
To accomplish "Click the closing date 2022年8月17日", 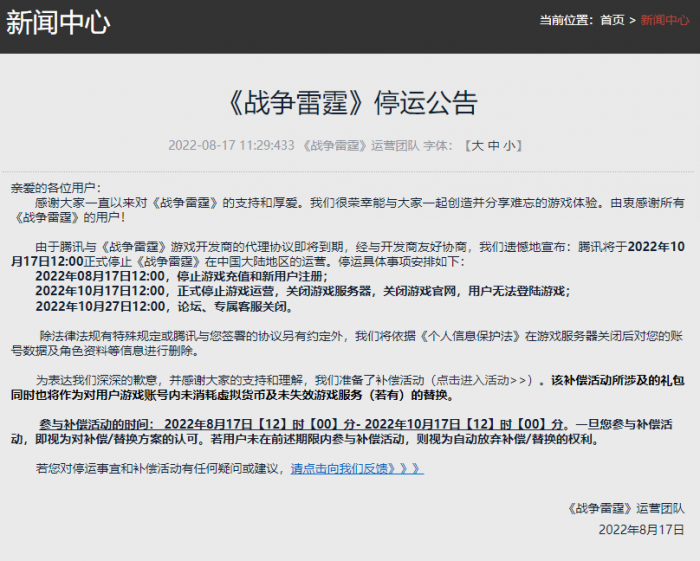I will click(641, 530).
